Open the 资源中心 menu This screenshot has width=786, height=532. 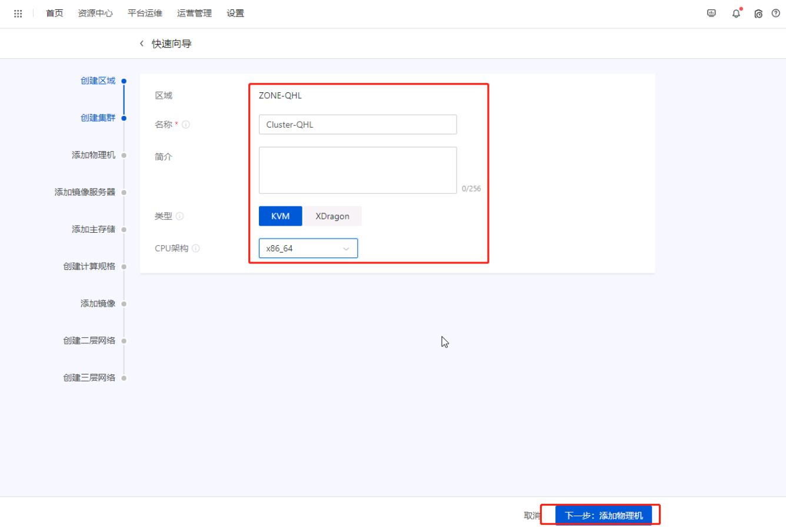point(95,13)
